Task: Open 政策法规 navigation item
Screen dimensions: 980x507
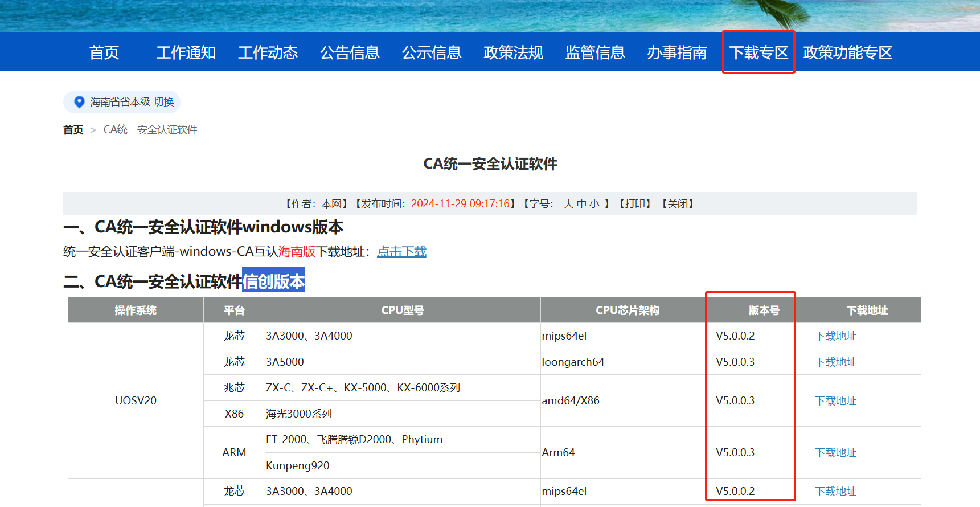Action: [x=513, y=52]
